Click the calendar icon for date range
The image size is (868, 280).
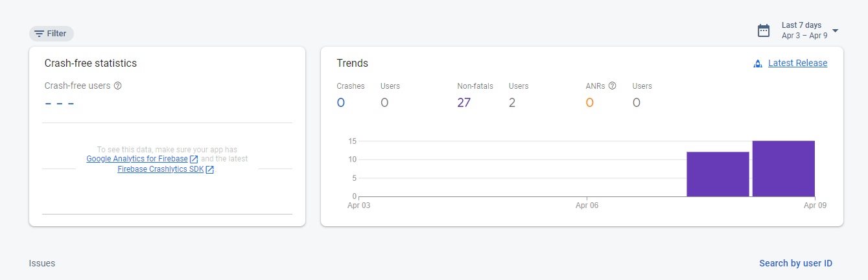click(764, 30)
